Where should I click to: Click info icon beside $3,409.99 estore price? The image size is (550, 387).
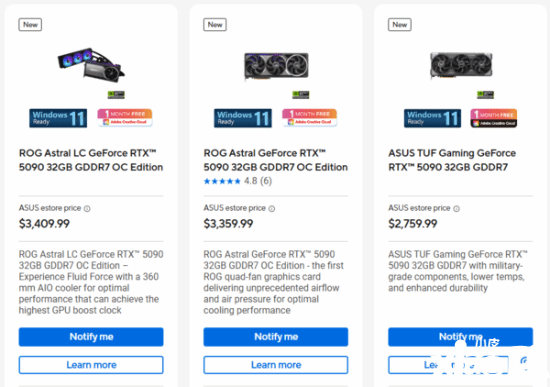click(87, 208)
